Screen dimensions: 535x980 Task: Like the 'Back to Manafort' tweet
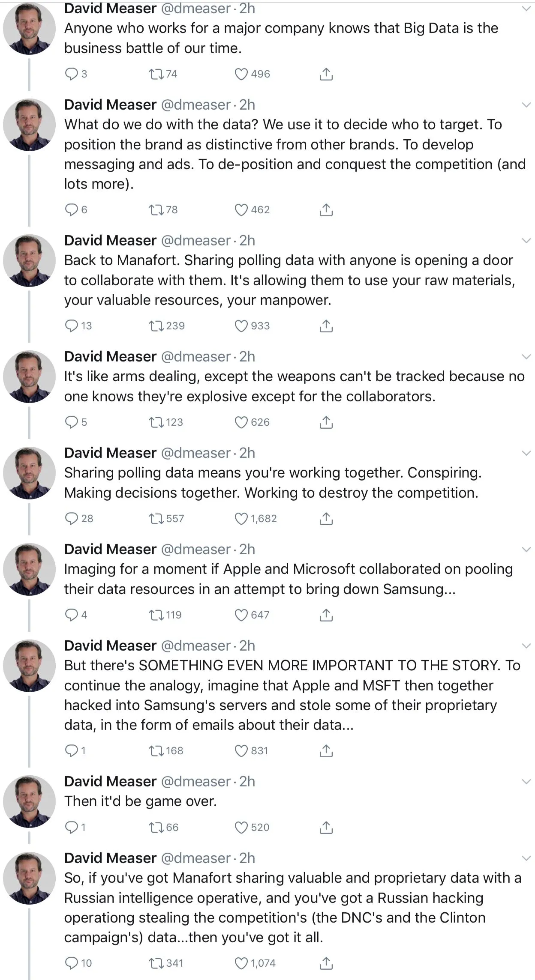241,326
